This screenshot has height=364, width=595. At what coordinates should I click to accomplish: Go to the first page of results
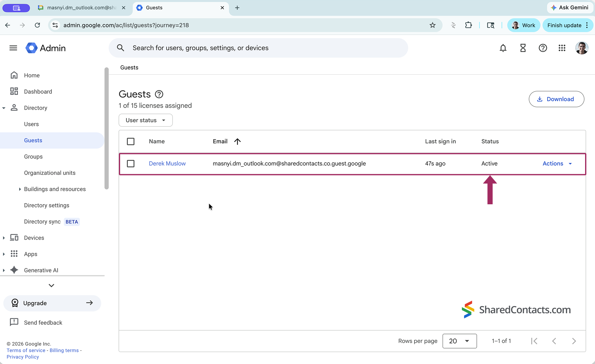534,341
